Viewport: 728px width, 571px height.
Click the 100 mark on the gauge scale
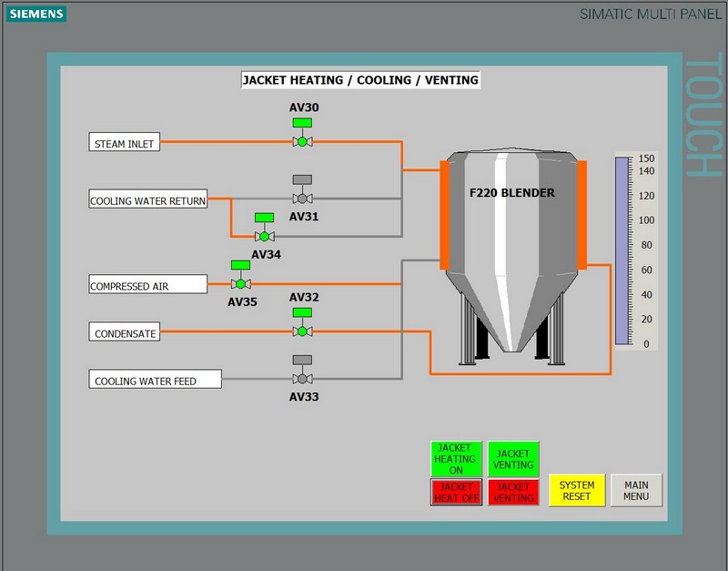click(x=646, y=220)
